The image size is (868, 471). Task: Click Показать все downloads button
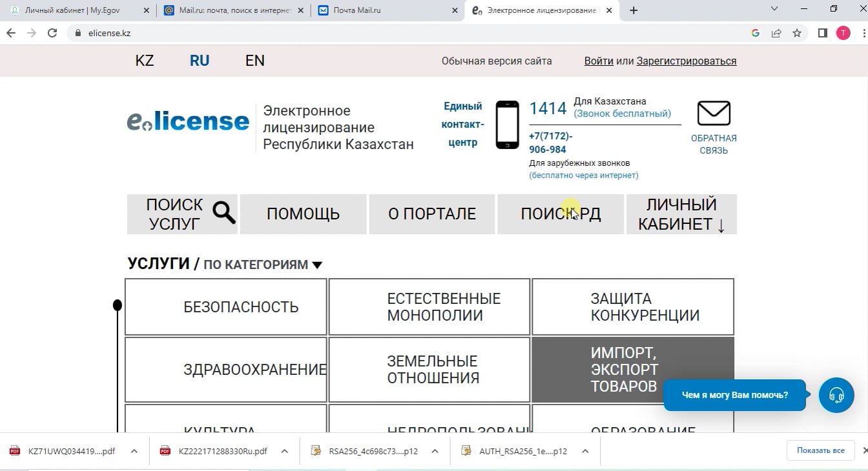pyautogui.click(x=820, y=450)
